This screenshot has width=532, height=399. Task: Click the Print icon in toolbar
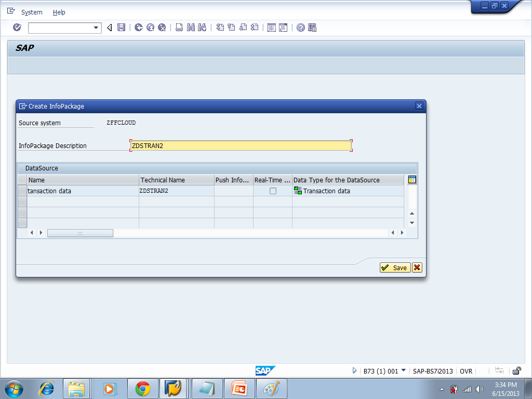[179, 28]
